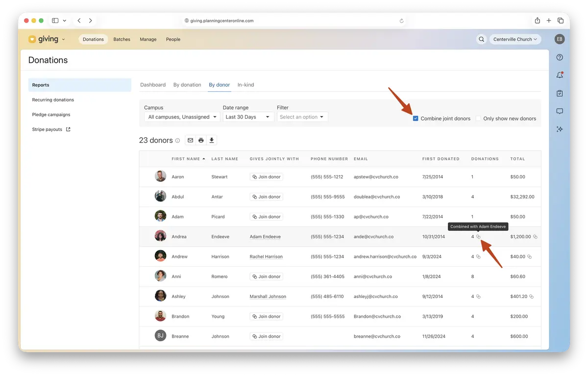Expand the giving app switcher chevron
588x376 pixels.
[63, 40]
